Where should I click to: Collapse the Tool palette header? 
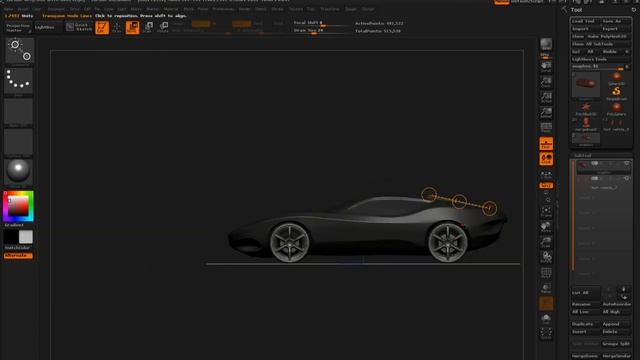pos(576,10)
